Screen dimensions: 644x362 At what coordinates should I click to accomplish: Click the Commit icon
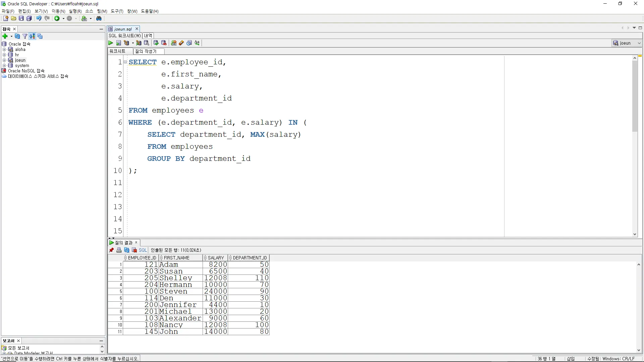pyautogui.click(x=156, y=43)
